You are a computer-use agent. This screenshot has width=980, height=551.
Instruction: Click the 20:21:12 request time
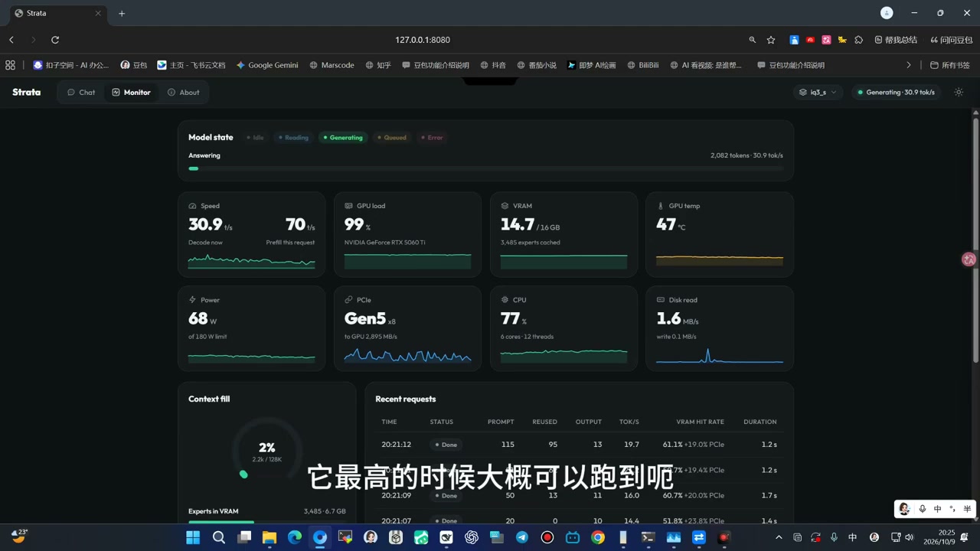(x=397, y=445)
